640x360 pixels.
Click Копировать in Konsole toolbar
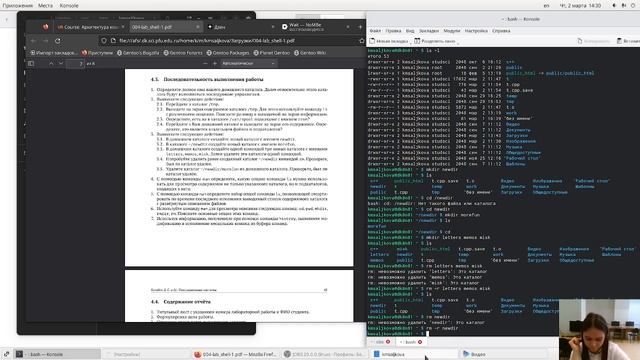(593, 41)
